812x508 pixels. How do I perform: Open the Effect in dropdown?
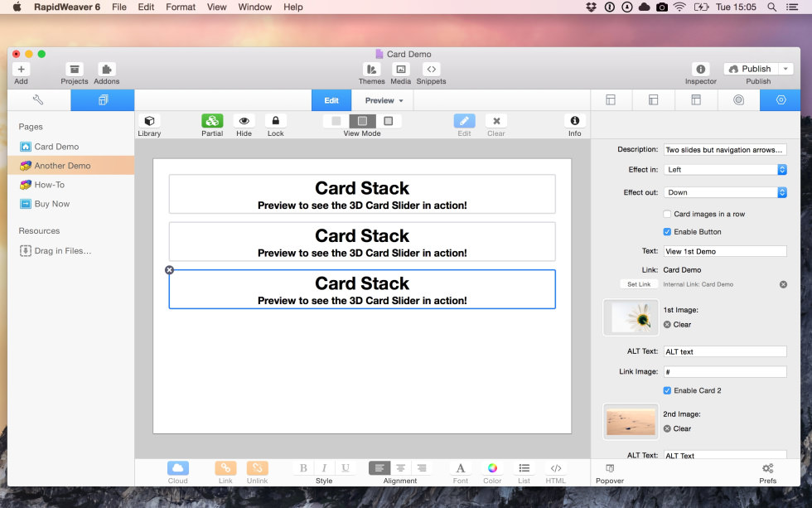click(x=725, y=169)
